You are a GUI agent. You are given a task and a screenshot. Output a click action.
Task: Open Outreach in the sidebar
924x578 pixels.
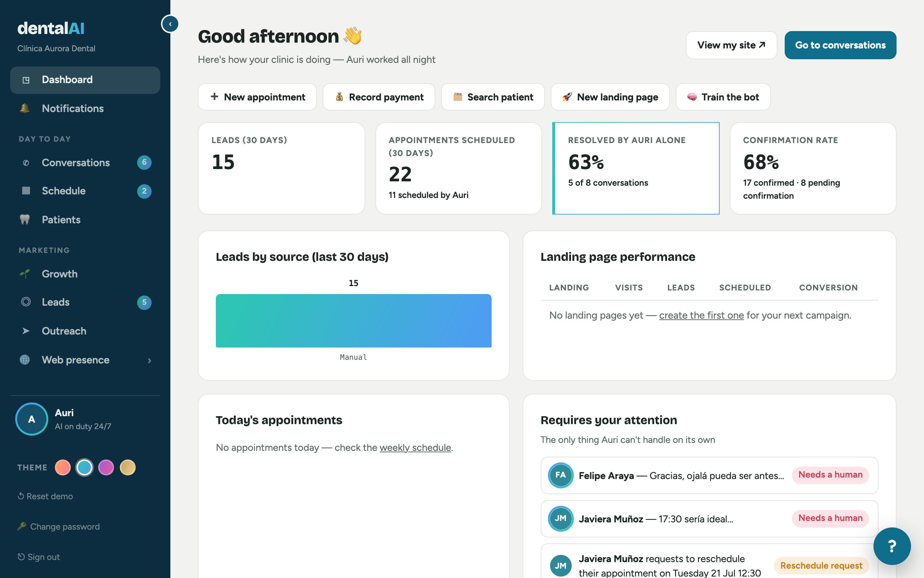[x=85, y=331]
